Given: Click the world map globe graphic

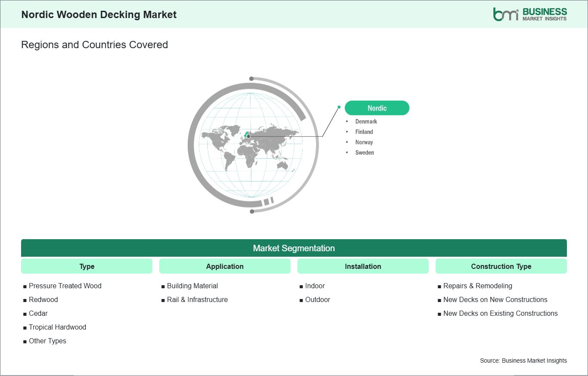Looking at the screenshot, I should (253, 145).
